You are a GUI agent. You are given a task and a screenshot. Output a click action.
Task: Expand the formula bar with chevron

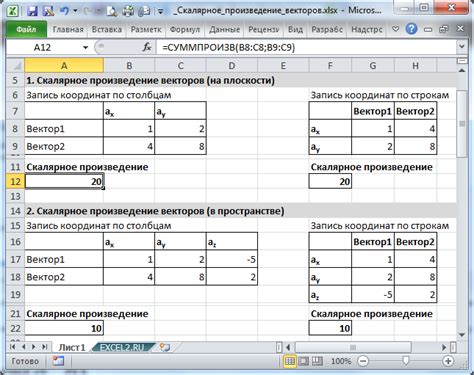pyautogui.click(x=462, y=47)
